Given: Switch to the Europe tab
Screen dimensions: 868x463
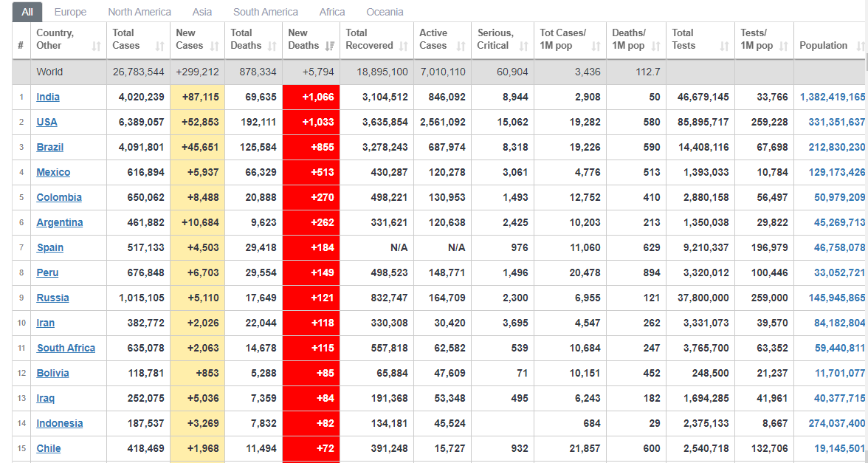Looking at the screenshot, I should [x=70, y=12].
